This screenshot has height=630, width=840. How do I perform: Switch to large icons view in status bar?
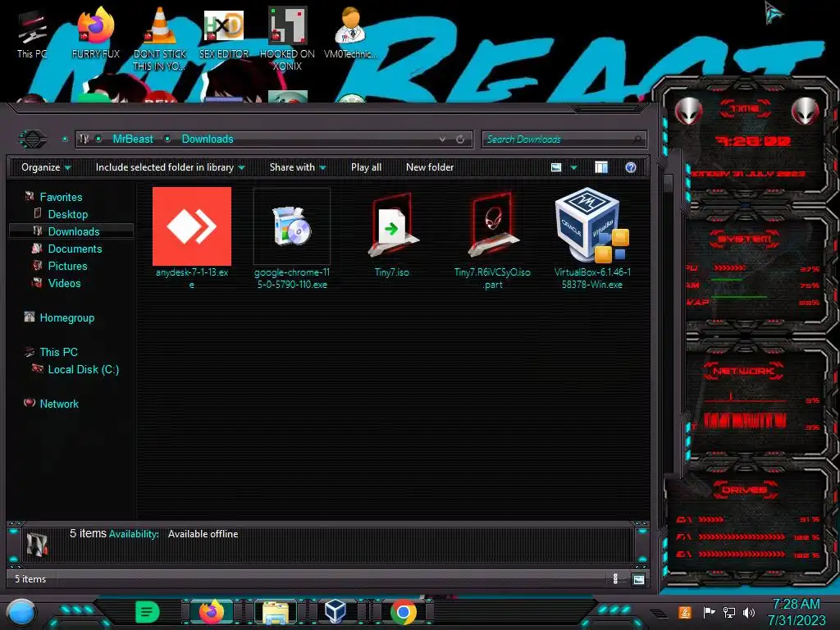click(638, 579)
